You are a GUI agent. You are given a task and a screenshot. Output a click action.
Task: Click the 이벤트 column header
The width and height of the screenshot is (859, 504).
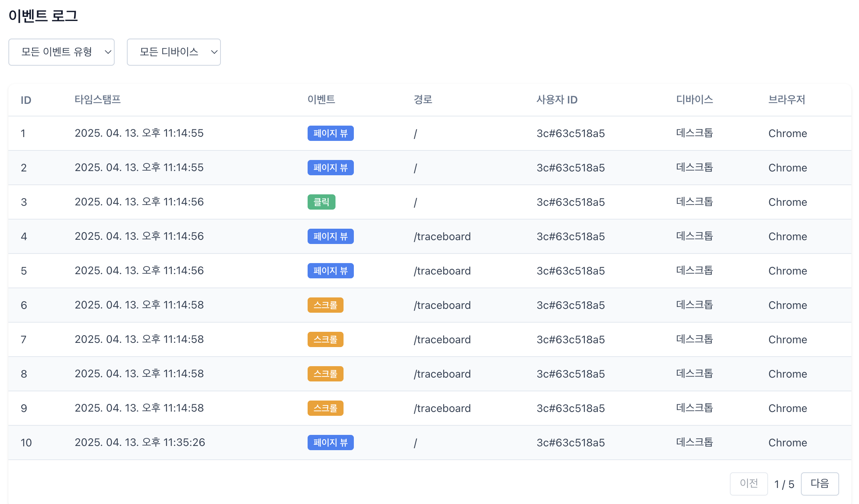coord(321,100)
